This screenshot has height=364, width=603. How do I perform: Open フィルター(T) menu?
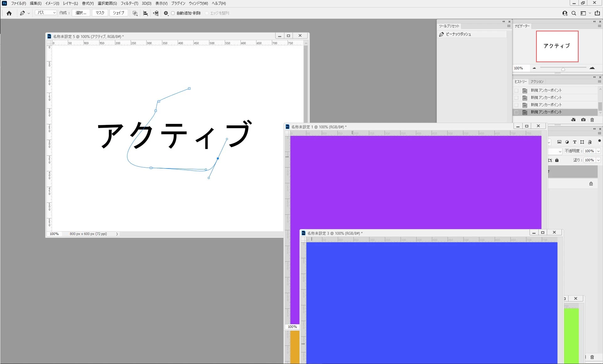click(129, 3)
